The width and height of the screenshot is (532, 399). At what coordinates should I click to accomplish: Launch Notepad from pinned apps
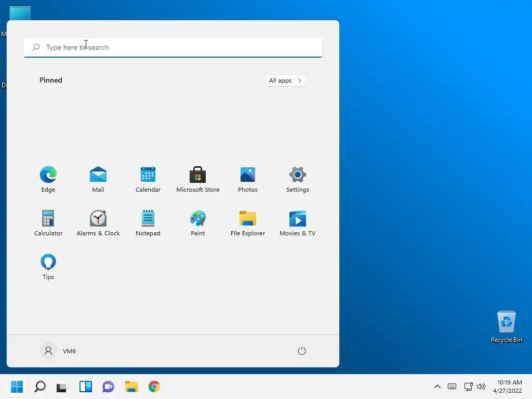tap(148, 223)
